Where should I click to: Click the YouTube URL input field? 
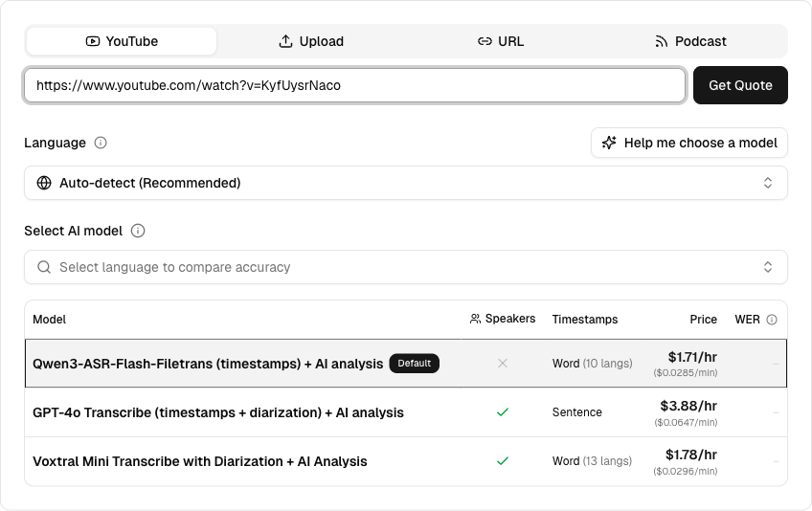(x=354, y=85)
